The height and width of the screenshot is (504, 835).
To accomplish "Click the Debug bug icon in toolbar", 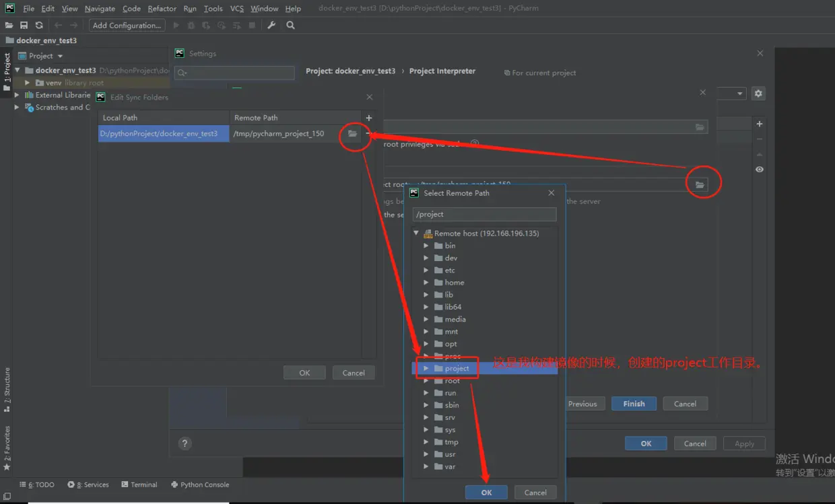I will (x=191, y=26).
